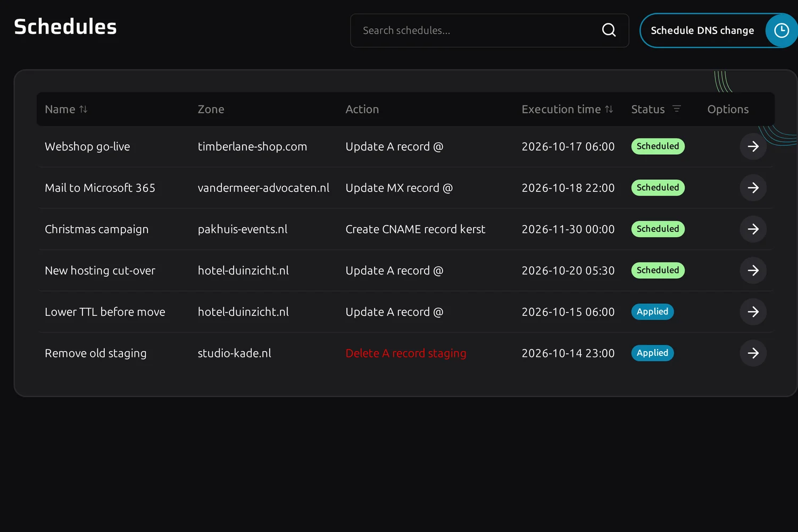798x532 pixels.
Task: Sort by Name column arrows
Action: [x=84, y=109]
